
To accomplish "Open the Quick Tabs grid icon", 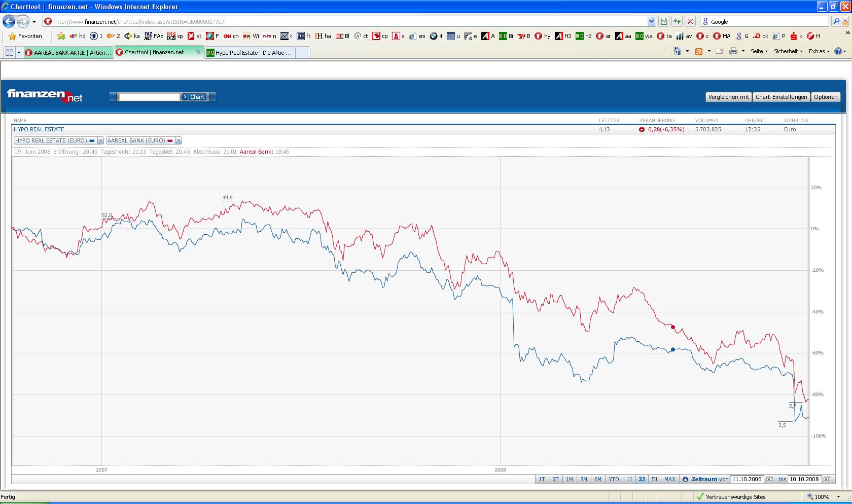I will (9, 52).
